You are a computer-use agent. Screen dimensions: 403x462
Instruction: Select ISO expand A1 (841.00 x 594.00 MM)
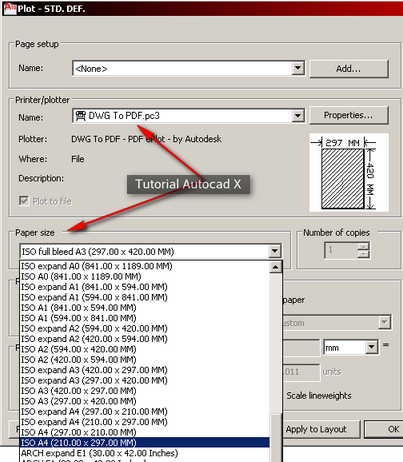pyautogui.click(x=145, y=287)
